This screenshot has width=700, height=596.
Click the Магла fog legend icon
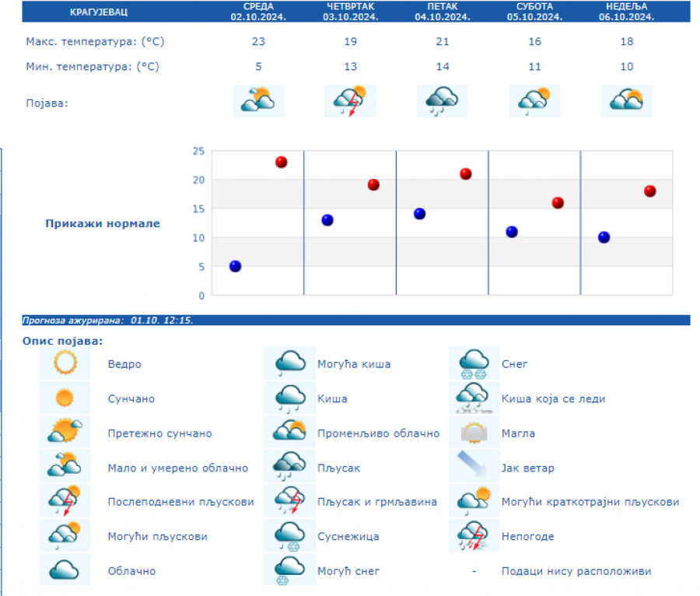(x=474, y=433)
